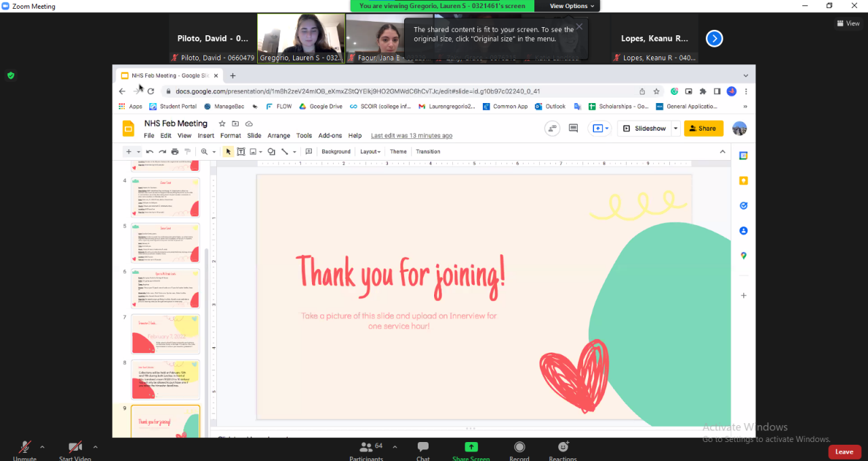Unmute the microphone in Zoom
868x461 pixels.
(24, 447)
